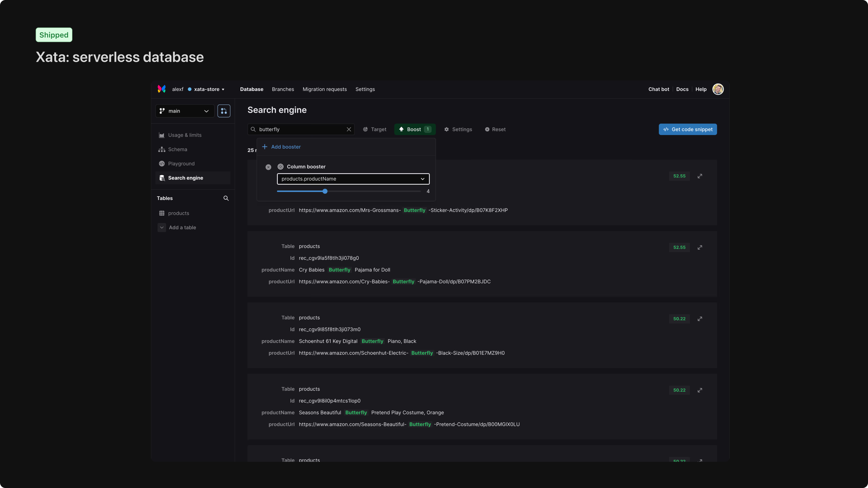Open Schema from the sidebar icon
This screenshot has height=488, width=868.
click(x=162, y=149)
